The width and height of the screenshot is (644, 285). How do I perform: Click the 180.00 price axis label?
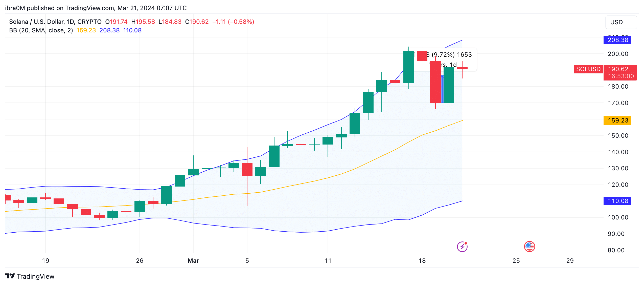(618, 87)
